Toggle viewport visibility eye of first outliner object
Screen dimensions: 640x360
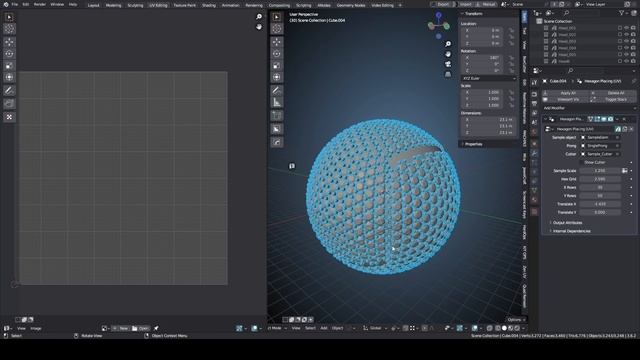pos(627,28)
